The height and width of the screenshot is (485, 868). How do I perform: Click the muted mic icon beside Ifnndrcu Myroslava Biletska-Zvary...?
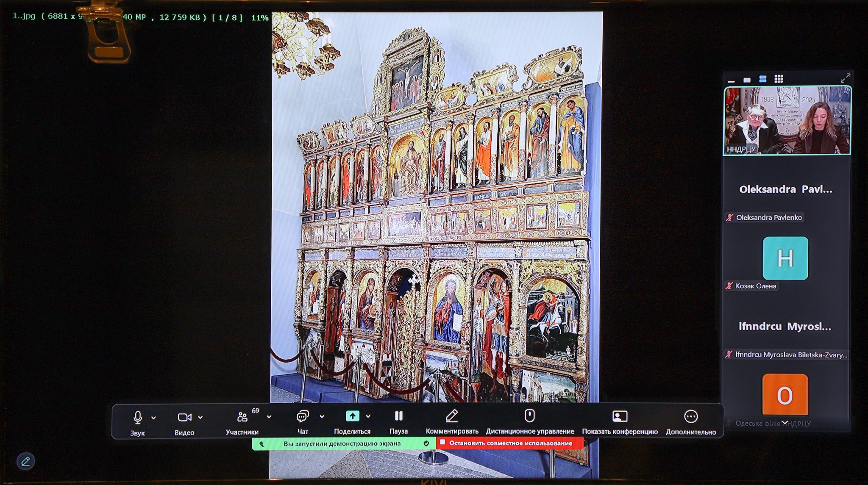pos(729,355)
